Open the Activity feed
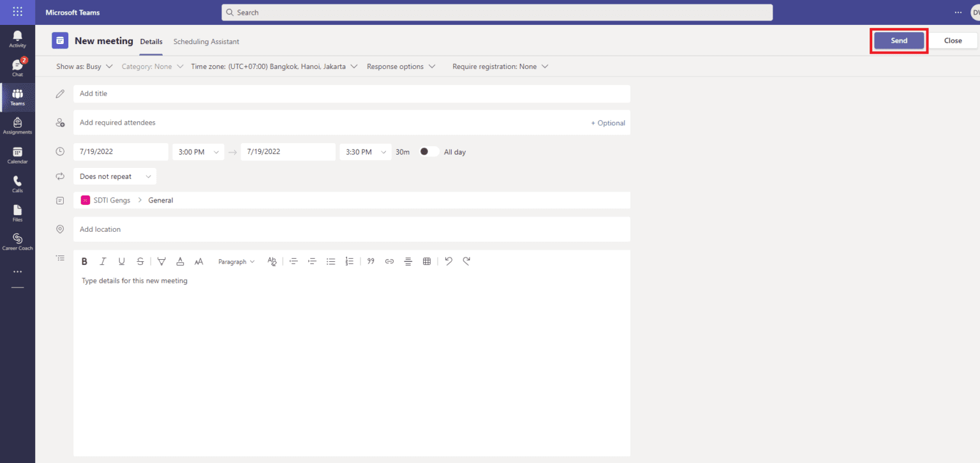This screenshot has height=463, width=980. click(x=17, y=40)
